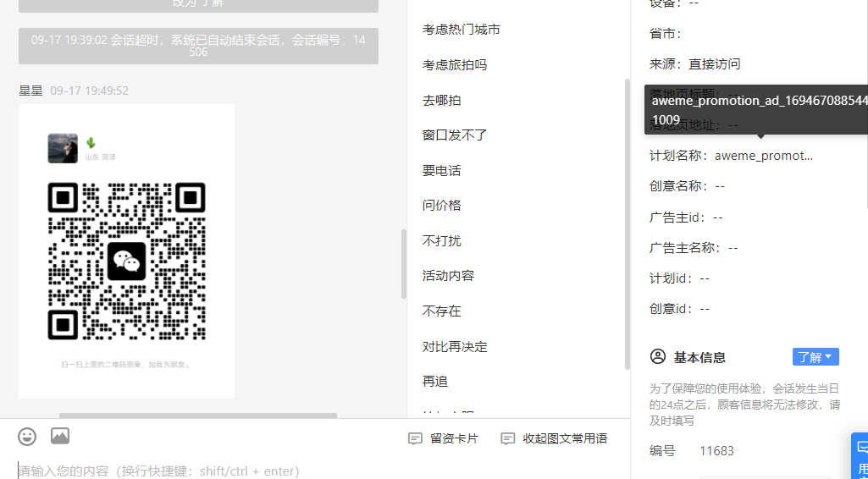Click the 计划id field row
This screenshot has height=479, width=868.
(679, 278)
